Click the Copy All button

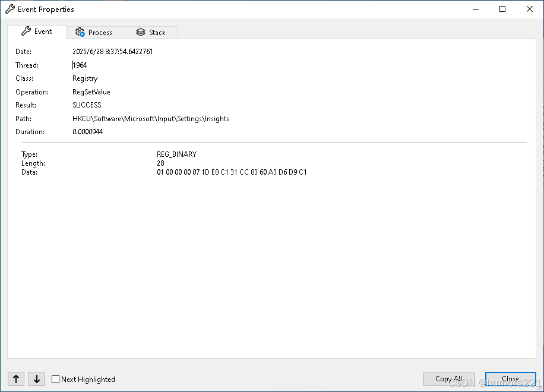pyautogui.click(x=448, y=378)
